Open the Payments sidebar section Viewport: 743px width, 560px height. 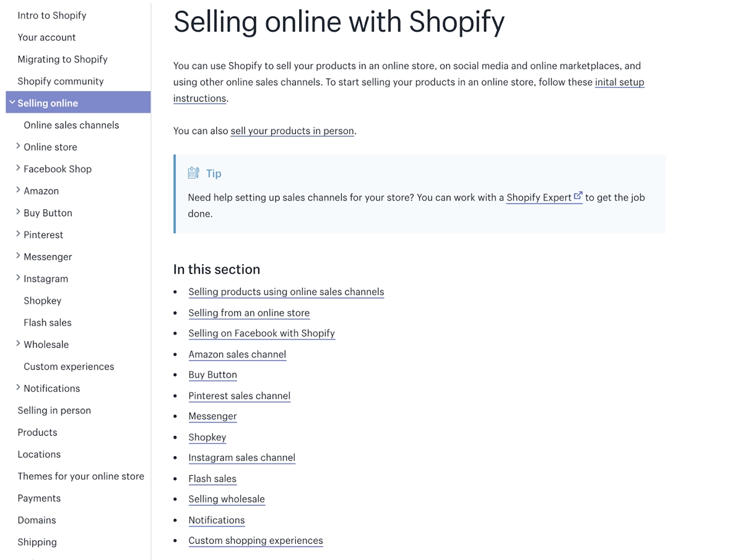pos(39,498)
